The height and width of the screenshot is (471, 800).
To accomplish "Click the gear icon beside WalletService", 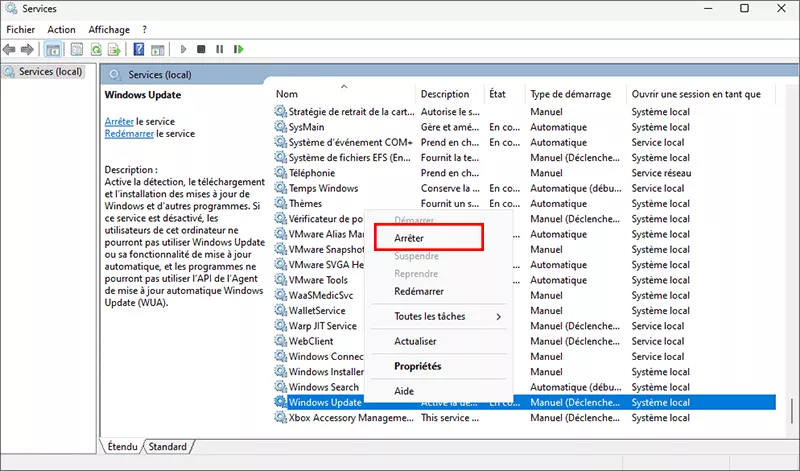I will tap(280, 310).
